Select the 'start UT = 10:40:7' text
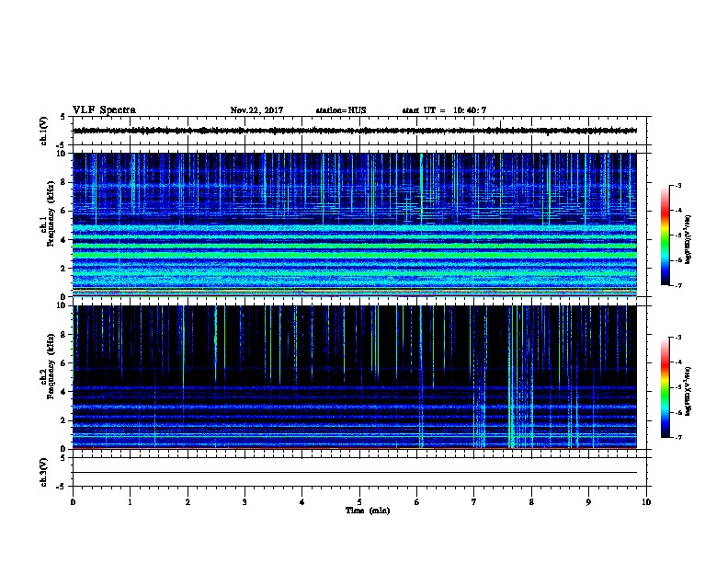 (444, 110)
